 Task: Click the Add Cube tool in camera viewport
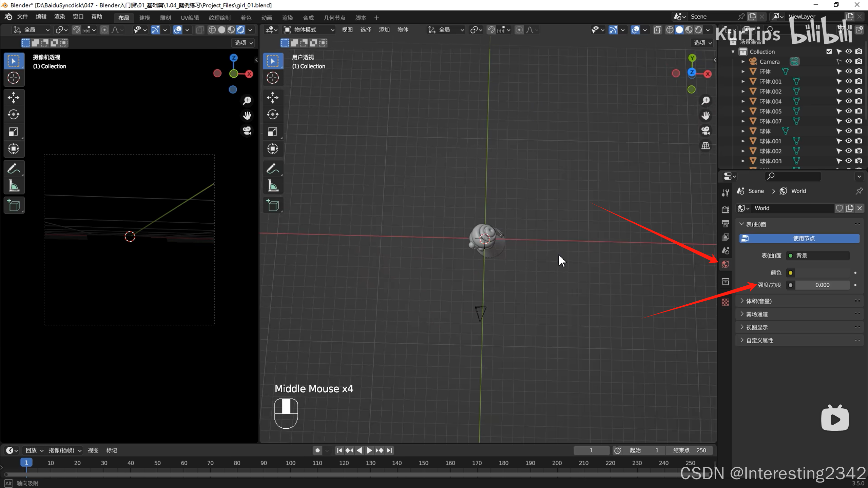[14, 205]
